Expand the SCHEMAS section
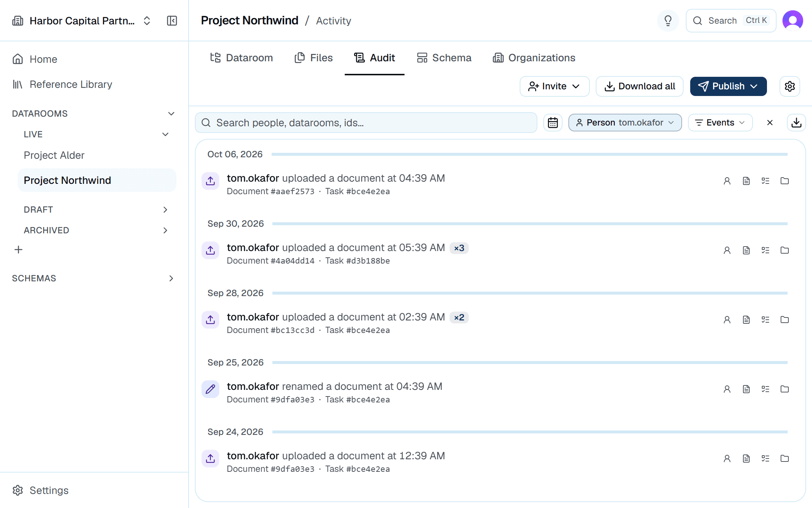 point(171,278)
